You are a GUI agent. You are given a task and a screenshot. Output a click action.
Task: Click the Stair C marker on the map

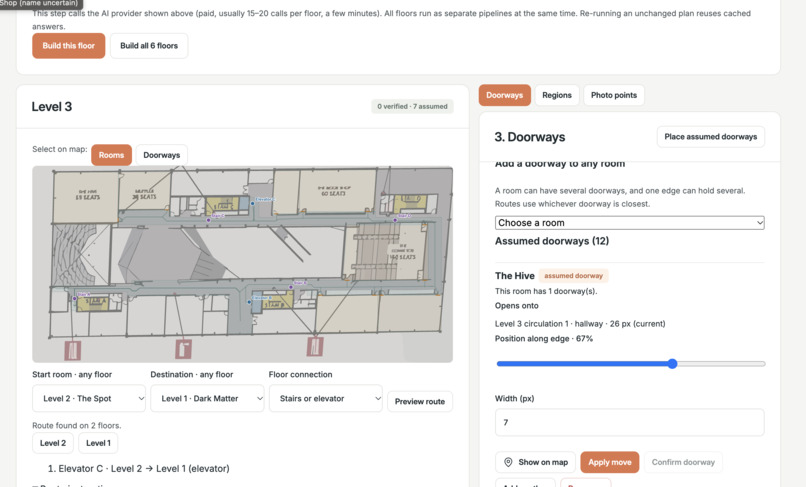208,220
